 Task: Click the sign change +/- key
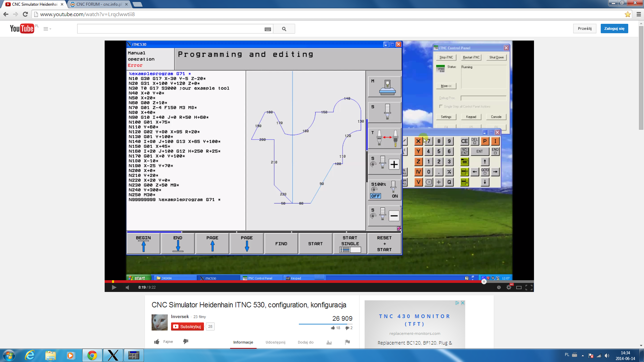(449, 172)
